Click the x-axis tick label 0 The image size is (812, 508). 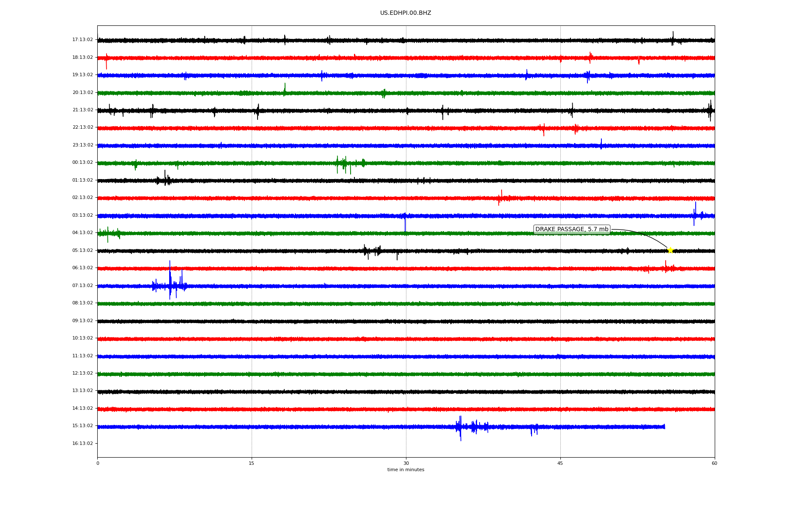[x=98, y=464]
